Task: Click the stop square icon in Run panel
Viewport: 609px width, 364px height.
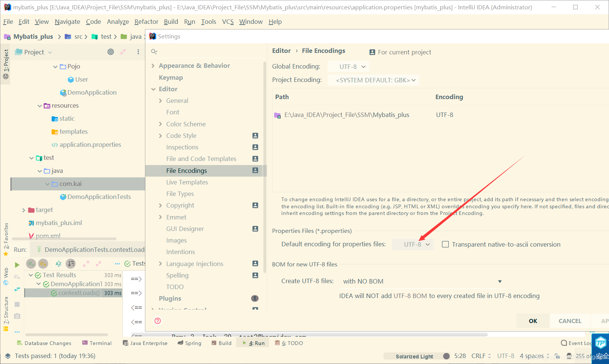Action: pyautogui.click(x=17, y=304)
